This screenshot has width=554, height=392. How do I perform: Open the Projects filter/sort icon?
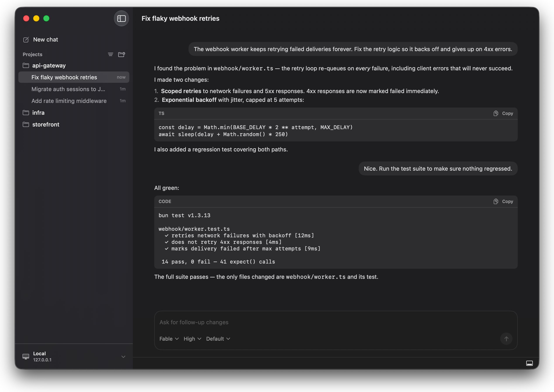(111, 55)
